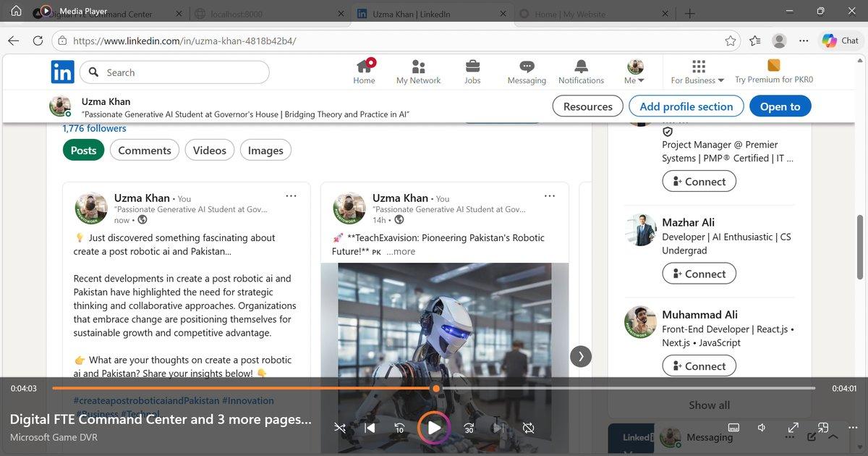
Task: Click #Innovation hashtag in the post
Action: 248,400
